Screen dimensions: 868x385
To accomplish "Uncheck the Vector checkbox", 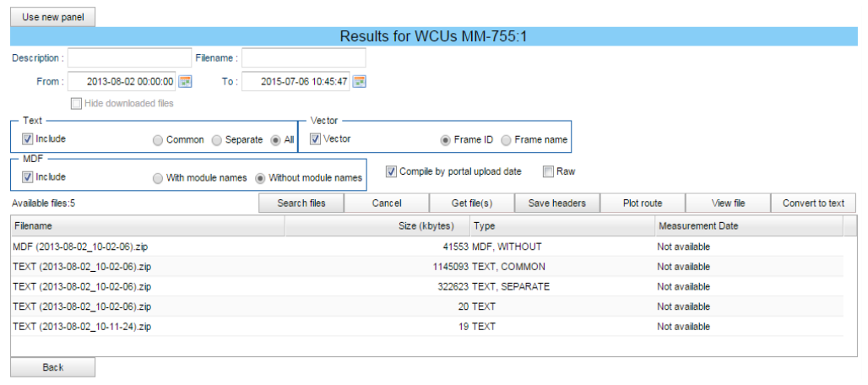I will [x=315, y=139].
